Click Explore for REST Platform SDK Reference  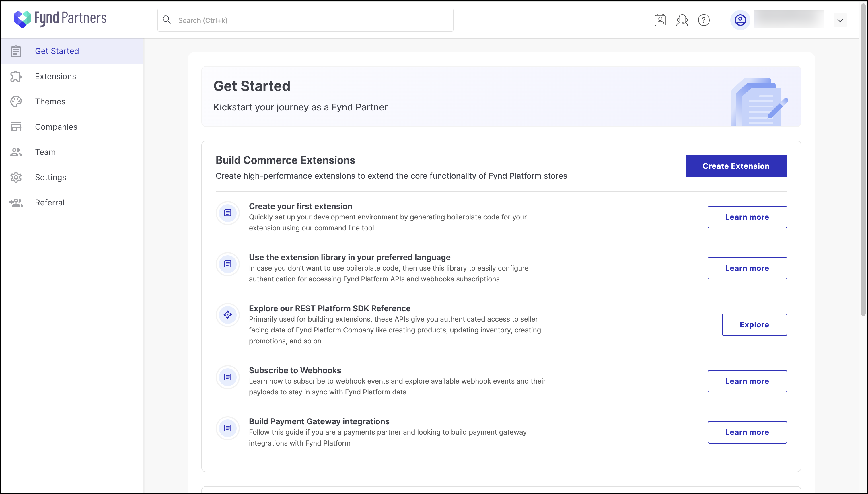tap(754, 325)
